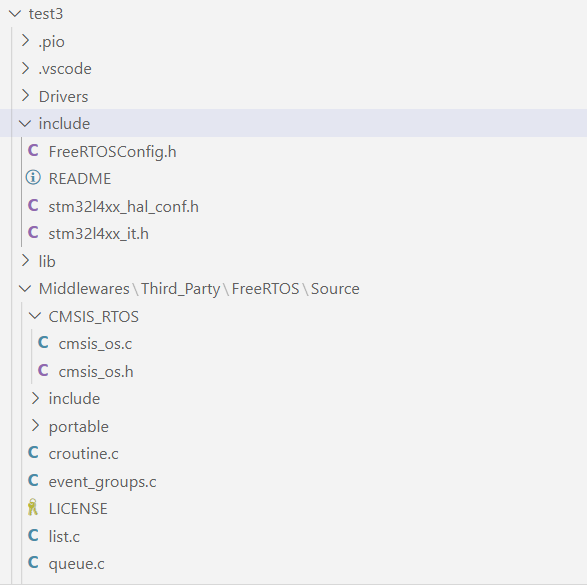Viewport: 587px width, 585px height.
Task: Collapse the CMSIS_RTOS folder
Action: [35, 316]
